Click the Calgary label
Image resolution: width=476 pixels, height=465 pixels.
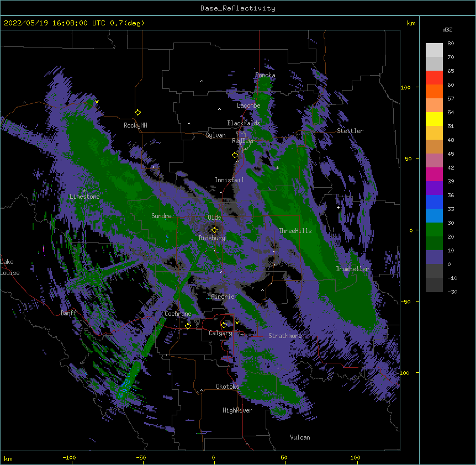(x=220, y=333)
